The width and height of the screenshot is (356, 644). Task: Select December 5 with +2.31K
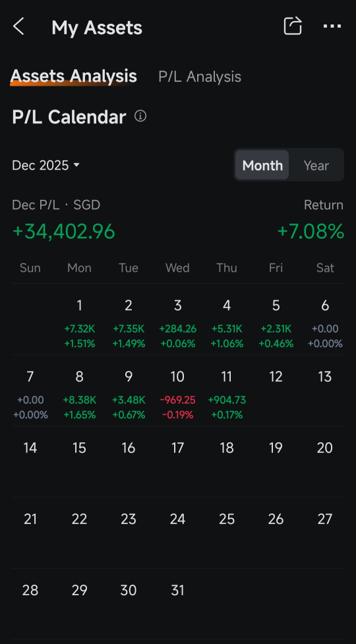pos(276,323)
